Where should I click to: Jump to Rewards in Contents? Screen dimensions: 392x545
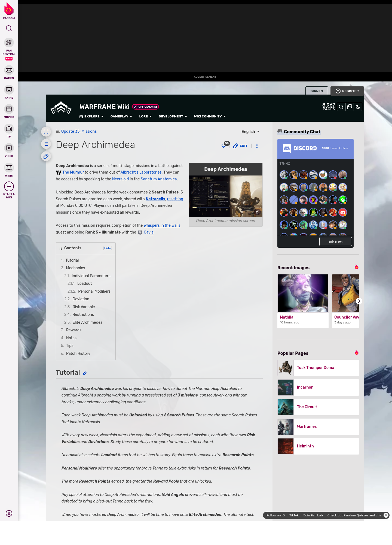click(x=73, y=330)
